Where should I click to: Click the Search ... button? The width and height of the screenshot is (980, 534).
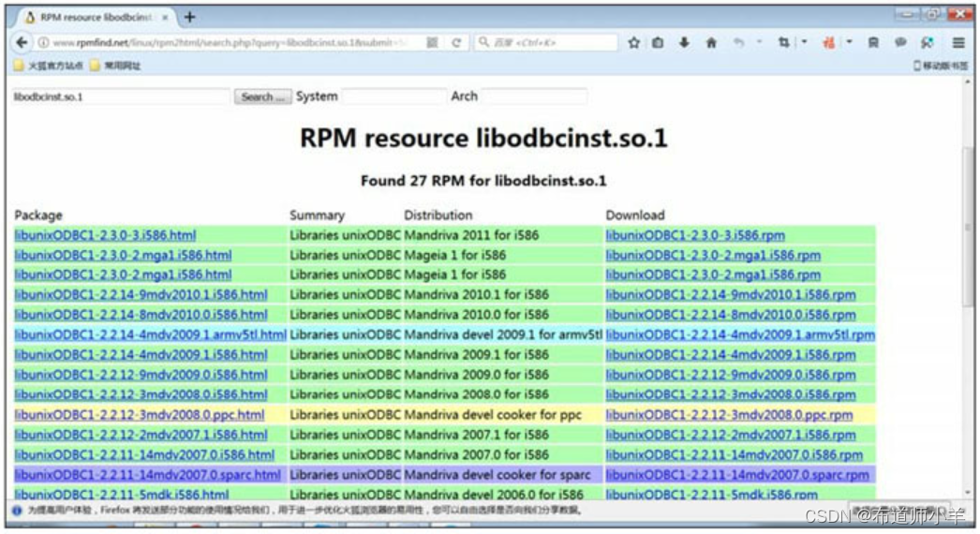click(x=262, y=96)
